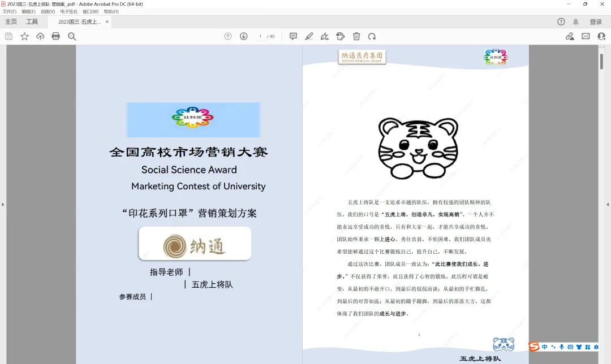Toggle Chinese/English on Sogou input bar

[x=545, y=346]
